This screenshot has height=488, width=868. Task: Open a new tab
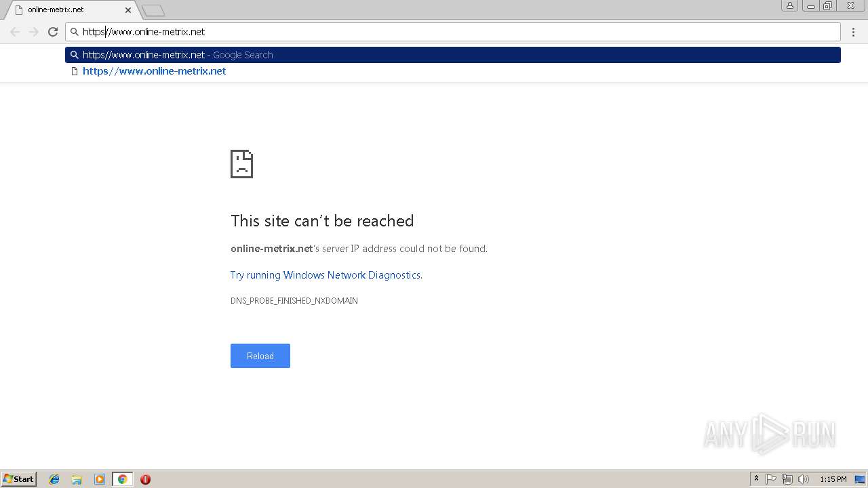coord(153,10)
